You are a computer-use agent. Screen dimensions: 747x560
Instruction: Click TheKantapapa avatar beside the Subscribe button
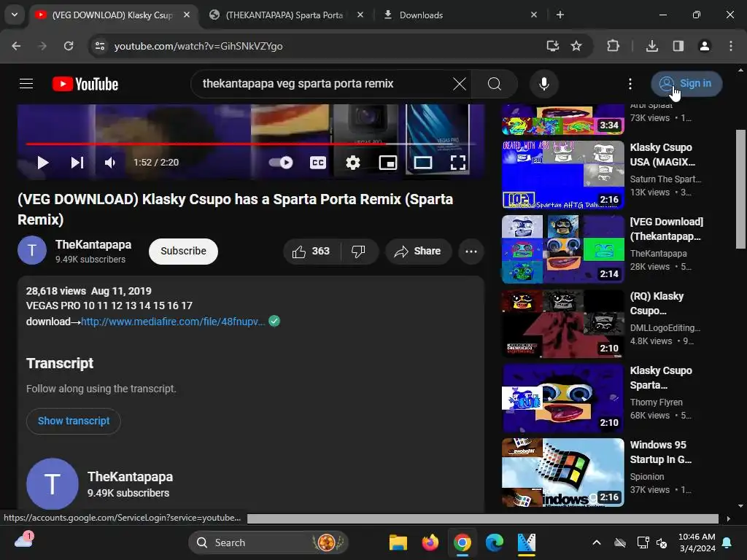pos(32,251)
